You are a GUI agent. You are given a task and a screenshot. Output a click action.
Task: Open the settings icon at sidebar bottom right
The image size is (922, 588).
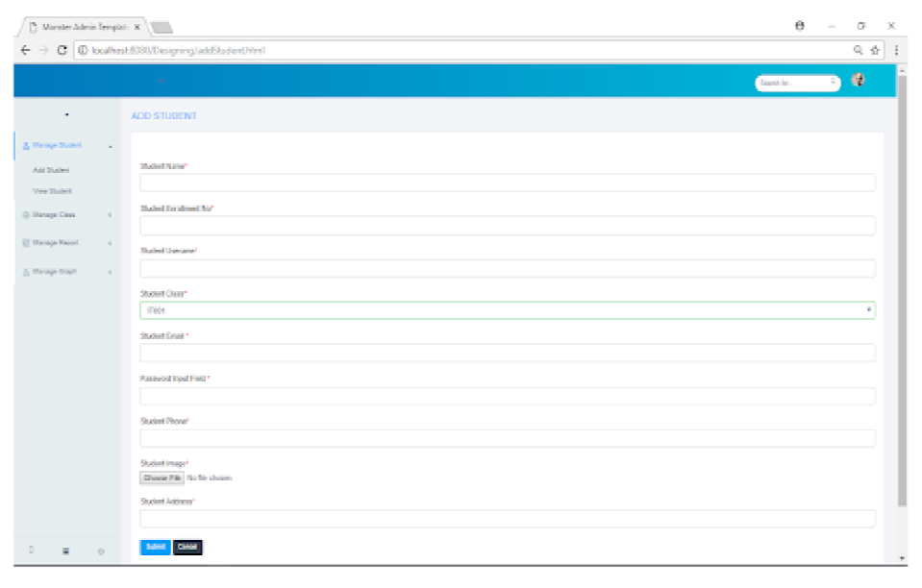click(x=101, y=550)
